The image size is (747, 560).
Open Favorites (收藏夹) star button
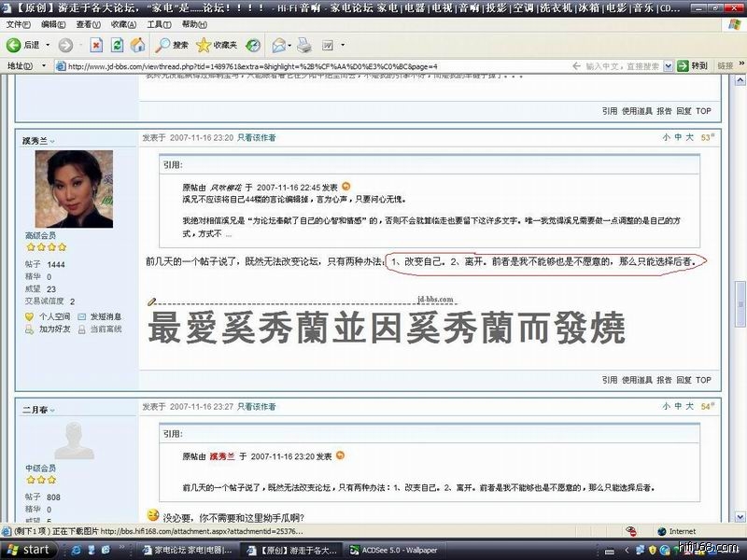tap(217, 45)
